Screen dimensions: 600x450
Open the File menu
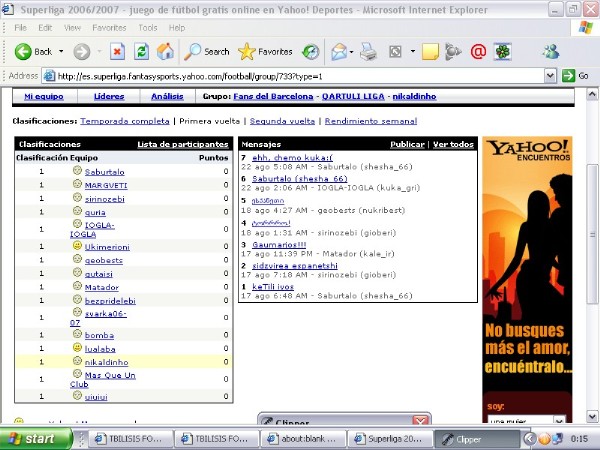(20, 28)
